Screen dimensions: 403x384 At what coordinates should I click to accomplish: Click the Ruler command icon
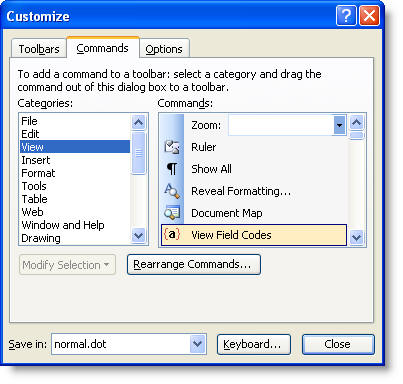click(x=172, y=147)
